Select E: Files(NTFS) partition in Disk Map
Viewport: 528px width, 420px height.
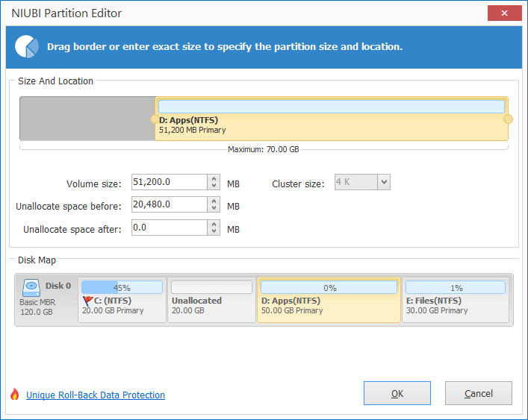(x=456, y=300)
